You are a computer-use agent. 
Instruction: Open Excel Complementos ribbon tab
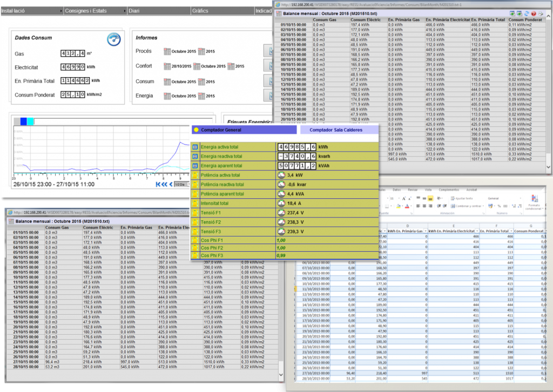coord(449,190)
